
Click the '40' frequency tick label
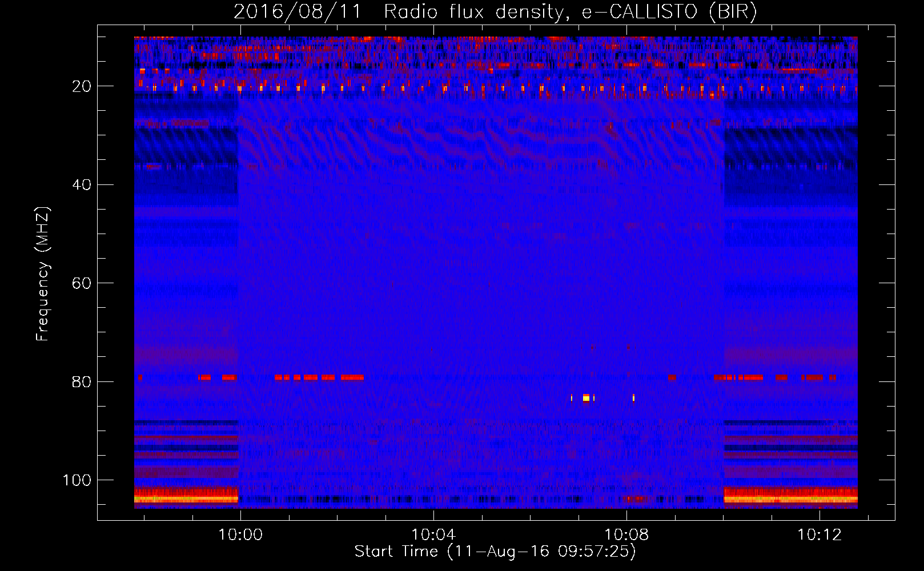(x=82, y=185)
